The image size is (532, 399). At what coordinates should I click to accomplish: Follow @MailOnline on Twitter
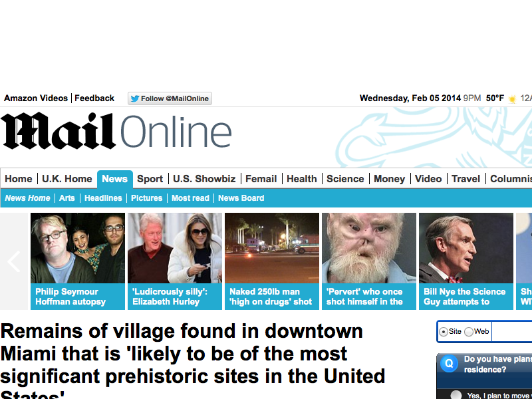170,98
